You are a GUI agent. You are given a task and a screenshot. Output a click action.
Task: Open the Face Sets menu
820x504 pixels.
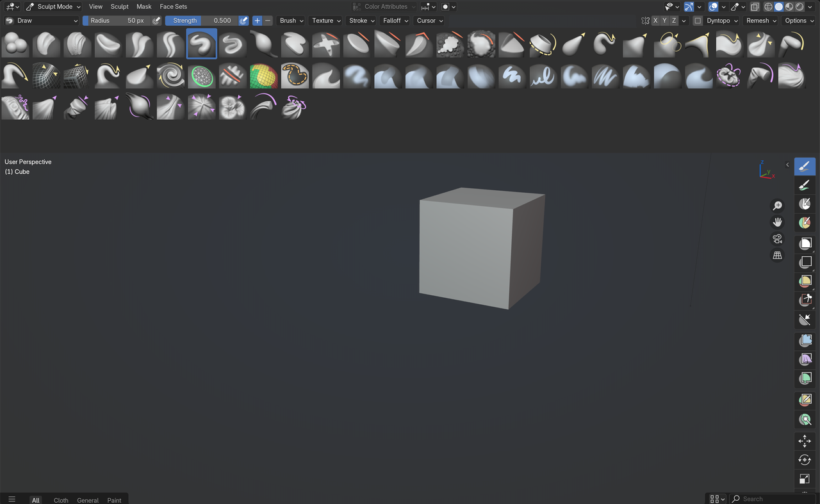(x=173, y=6)
